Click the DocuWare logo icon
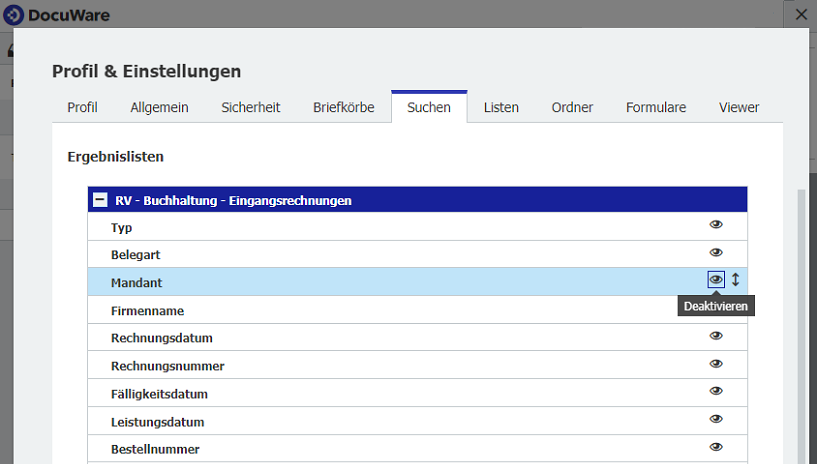This screenshot has width=817, height=464. point(14,15)
